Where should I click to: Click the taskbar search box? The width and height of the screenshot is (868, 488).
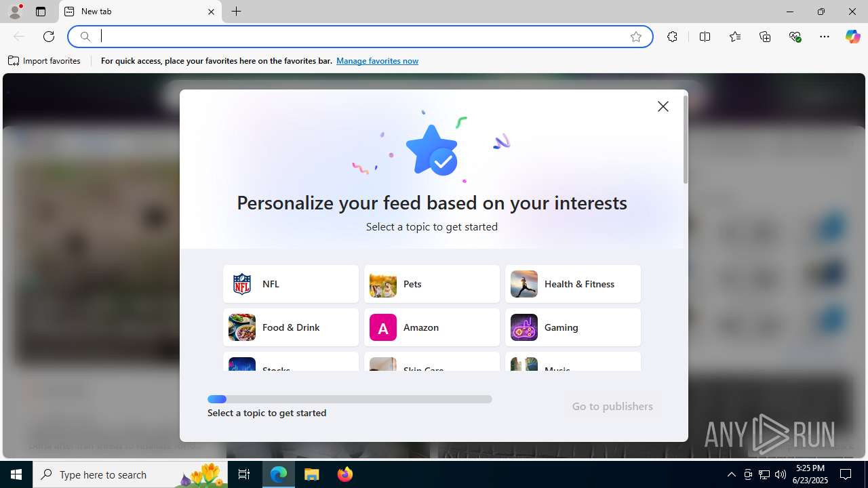[x=130, y=474]
